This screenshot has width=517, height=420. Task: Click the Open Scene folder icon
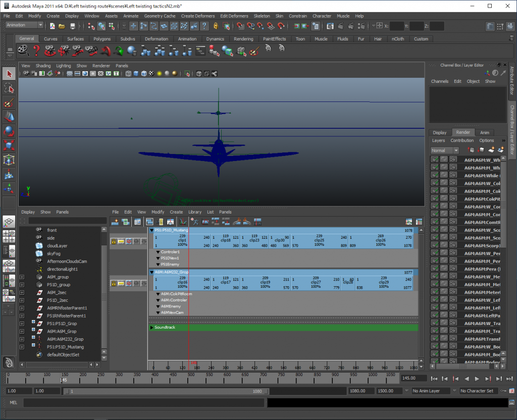point(62,26)
